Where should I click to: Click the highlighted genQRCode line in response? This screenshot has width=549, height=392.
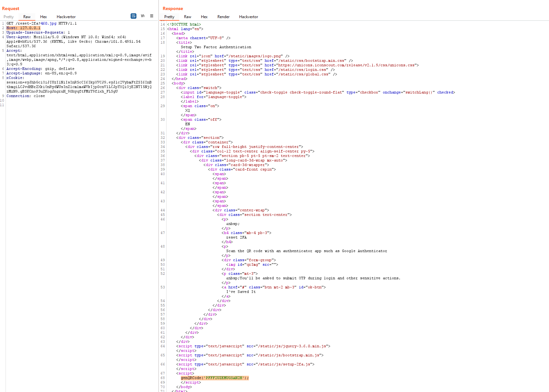click(215, 378)
